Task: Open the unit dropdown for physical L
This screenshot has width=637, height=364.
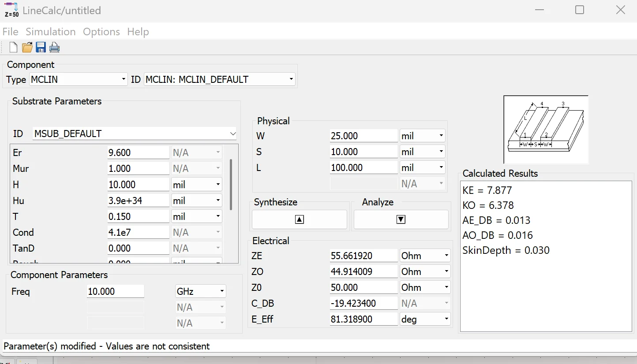Action: (x=422, y=167)
